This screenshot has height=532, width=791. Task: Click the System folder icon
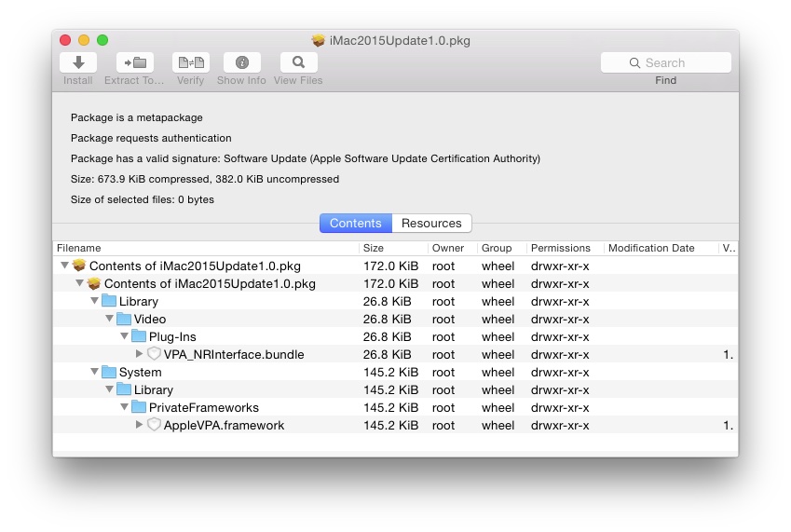109,372
